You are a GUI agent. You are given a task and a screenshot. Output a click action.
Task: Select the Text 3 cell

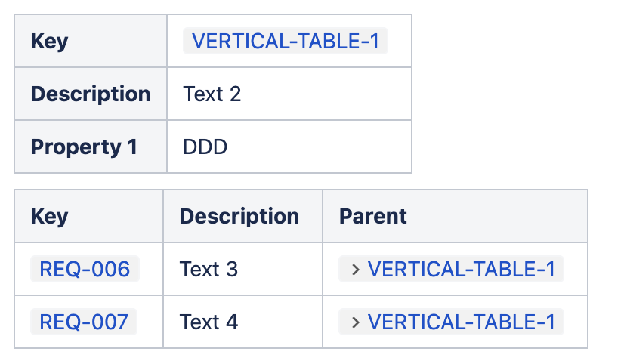click(x=209, y=269)
